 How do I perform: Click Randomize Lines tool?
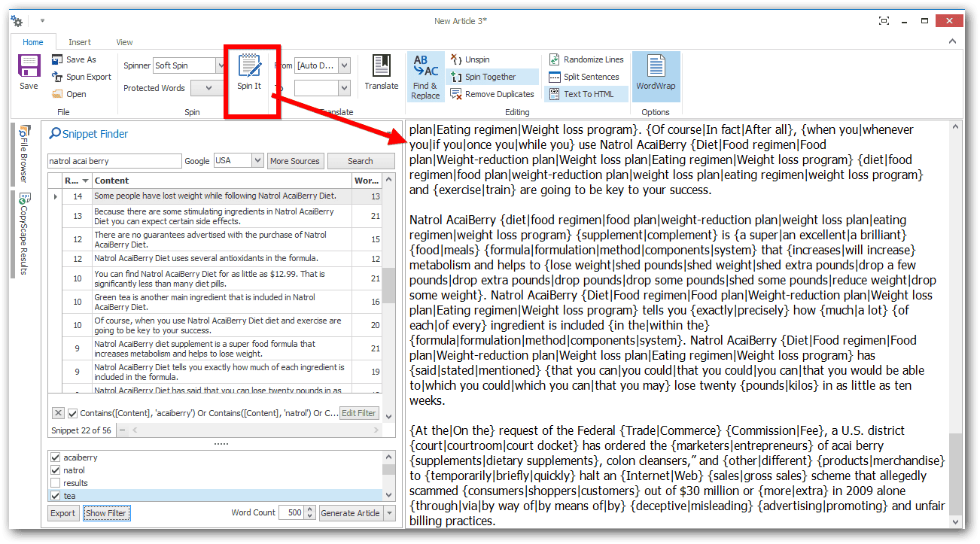click(586, 59)
